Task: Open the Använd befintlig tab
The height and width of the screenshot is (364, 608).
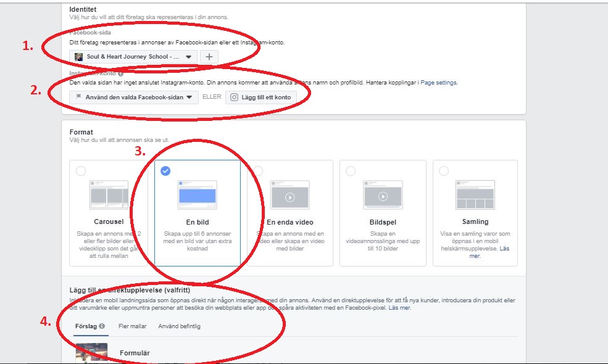Action: pos(179,326)
